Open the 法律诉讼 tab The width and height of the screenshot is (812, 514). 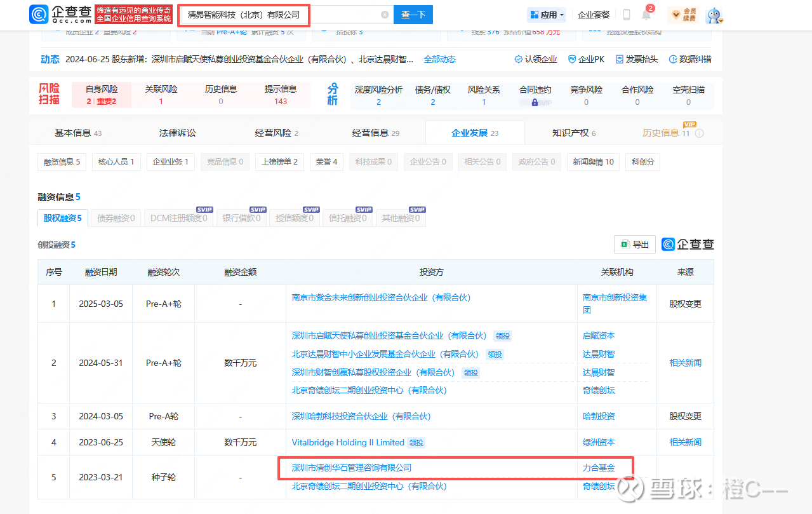click(x=177, y=133)
